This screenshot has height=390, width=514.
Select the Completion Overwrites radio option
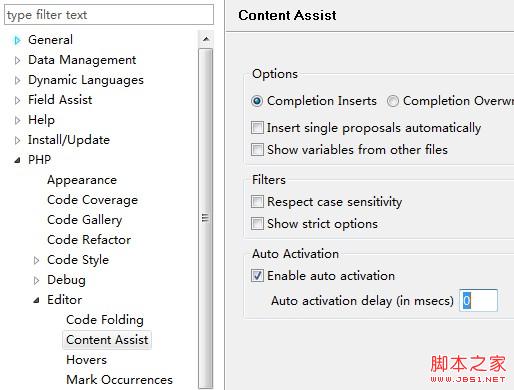tap(393, 101)
